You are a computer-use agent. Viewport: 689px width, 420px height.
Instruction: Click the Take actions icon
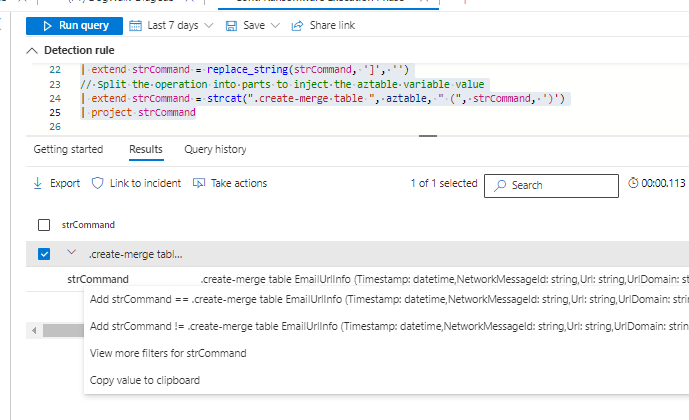tap(199, 183)
